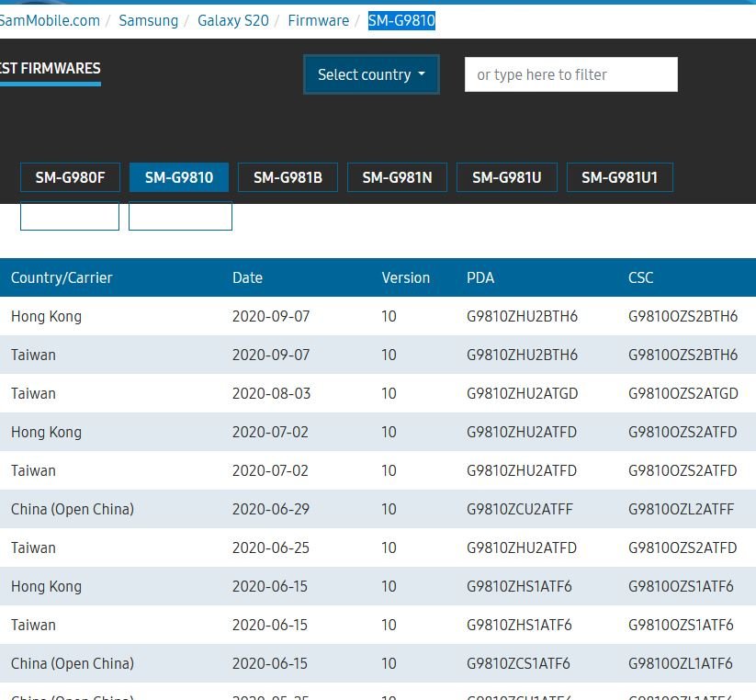Open Taiwan 2020-07-02 firmware row
The width and height of the screenshot is (756, 700).
[378, 470]
